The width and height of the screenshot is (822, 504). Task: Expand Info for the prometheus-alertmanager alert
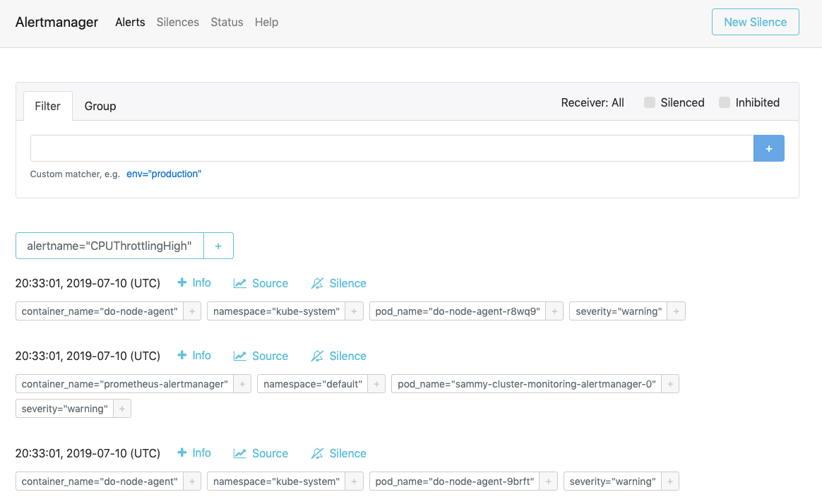point(194,356)
